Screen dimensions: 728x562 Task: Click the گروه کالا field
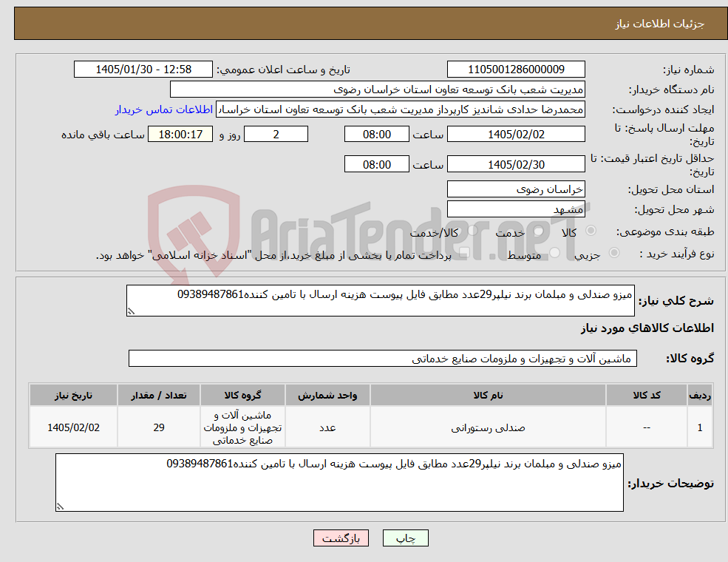[383, 359]
